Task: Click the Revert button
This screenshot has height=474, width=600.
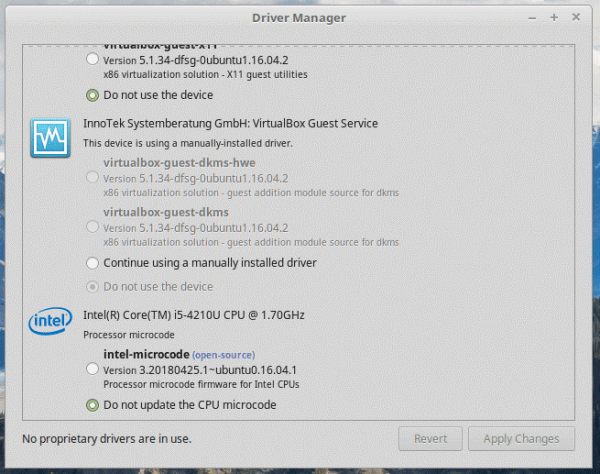Action: pyautogui.click(x=430, y=439)
